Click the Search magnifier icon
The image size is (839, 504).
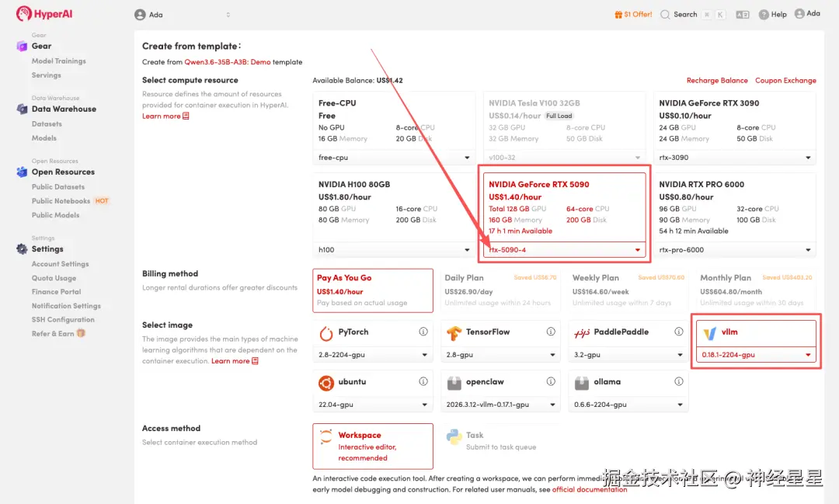[x=665, y=15]
